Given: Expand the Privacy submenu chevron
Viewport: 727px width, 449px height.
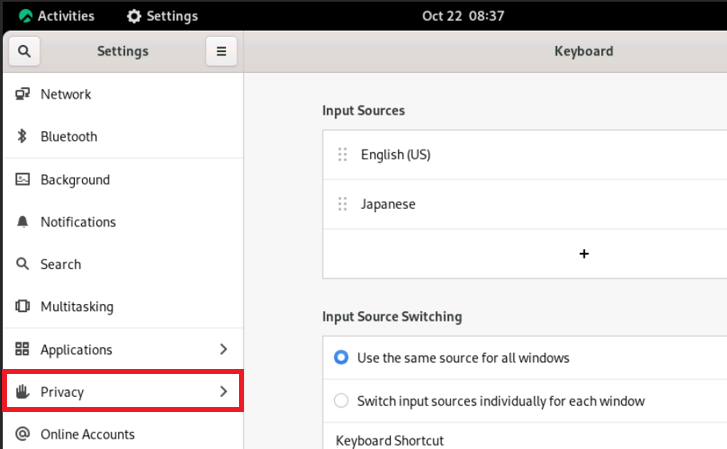Looking at the screenshot, I should tap(223, 392).
